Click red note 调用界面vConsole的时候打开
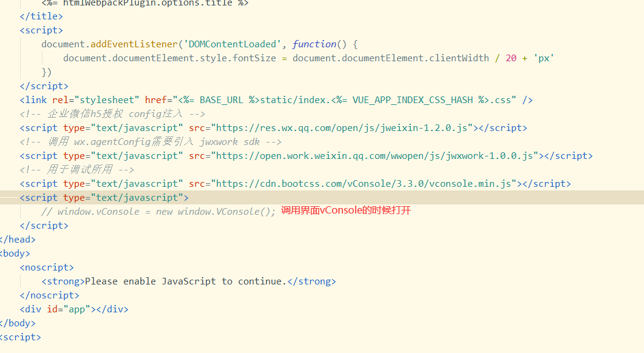The image size is (644, 353). (x=346, y=210)
